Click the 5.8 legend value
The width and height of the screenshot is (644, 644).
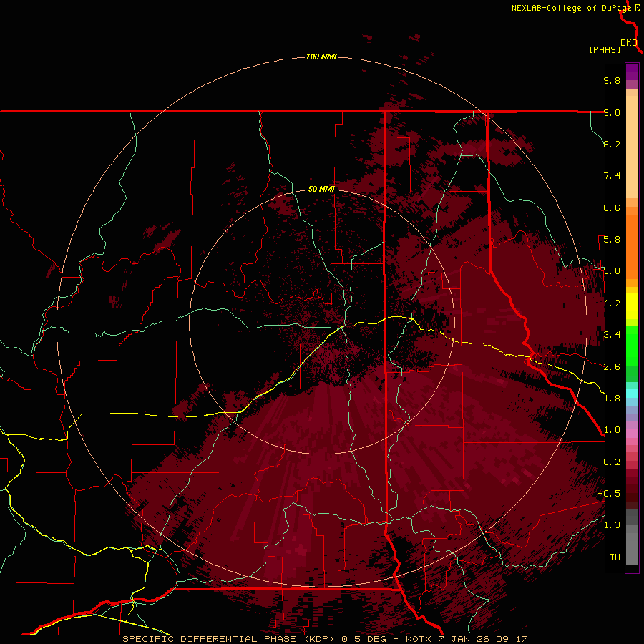click(x=612, y=240)
